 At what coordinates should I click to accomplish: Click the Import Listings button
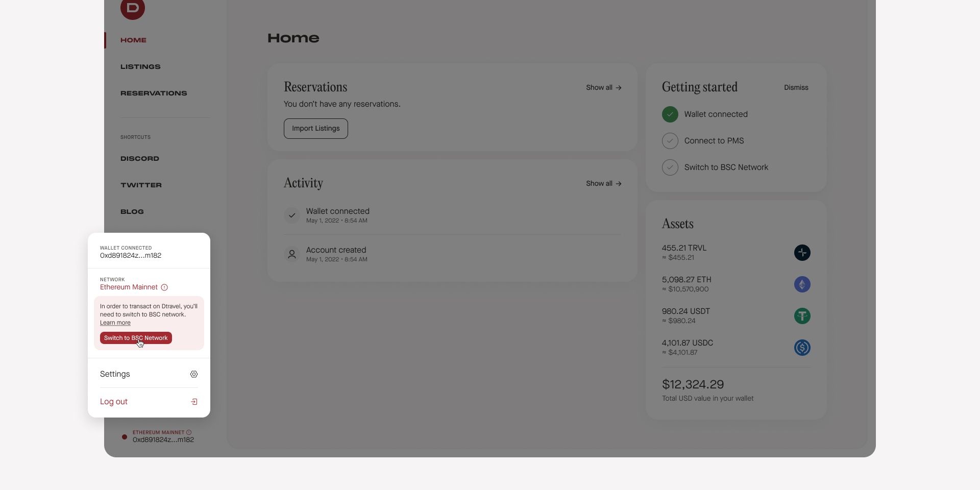click(x=315, y=128)
